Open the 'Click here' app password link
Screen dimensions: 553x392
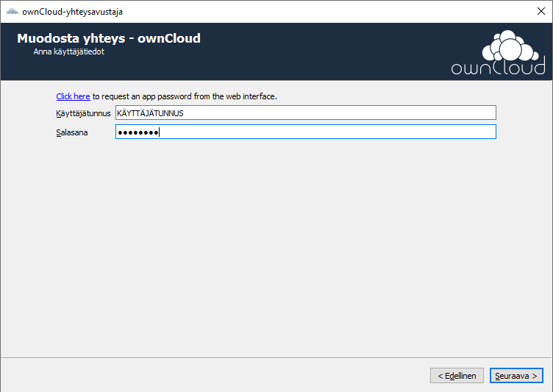(x=73, y=96)
